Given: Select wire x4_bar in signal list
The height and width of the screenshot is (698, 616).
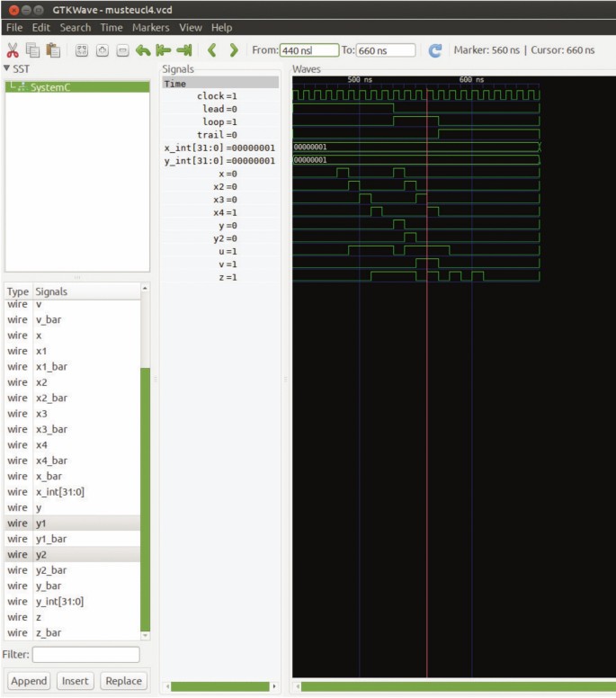Looking at the screenshot, I should (73, 461).
